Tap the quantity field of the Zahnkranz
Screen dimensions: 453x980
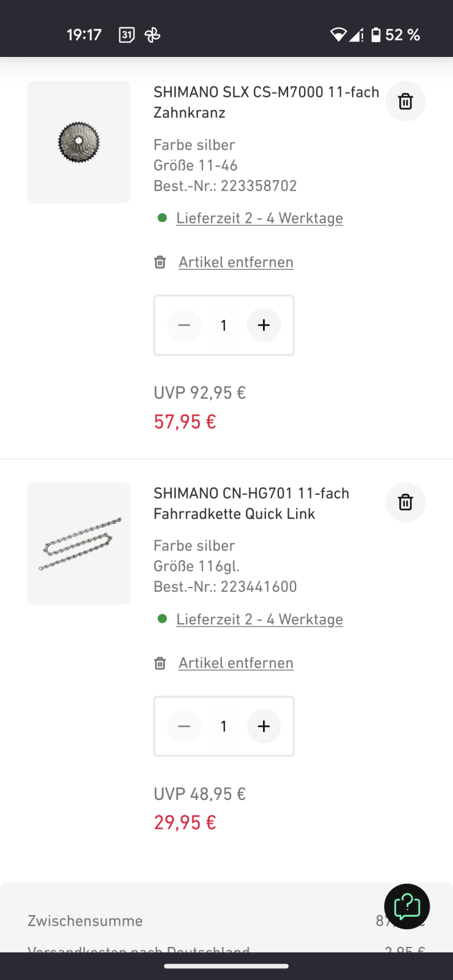click(x=224, y=325)
